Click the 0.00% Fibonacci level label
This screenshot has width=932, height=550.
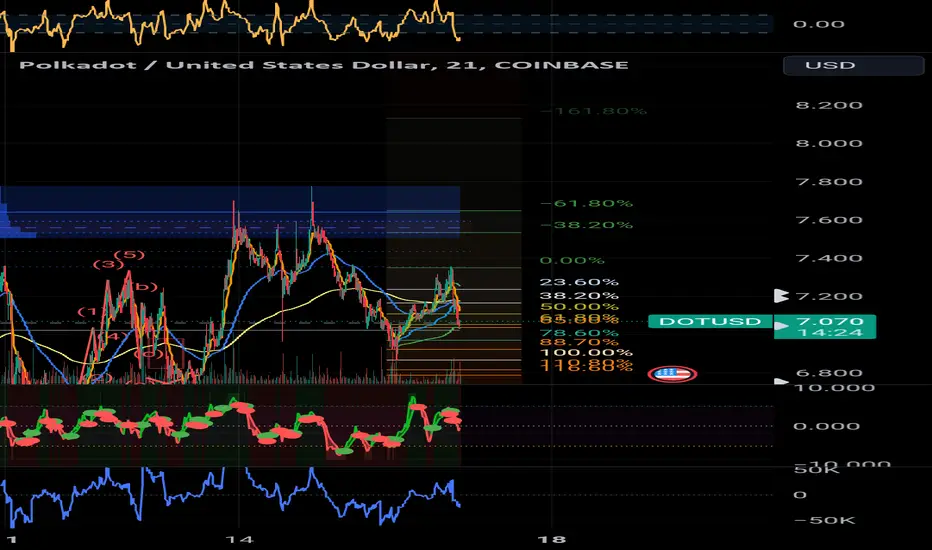(x=572, y=260)
